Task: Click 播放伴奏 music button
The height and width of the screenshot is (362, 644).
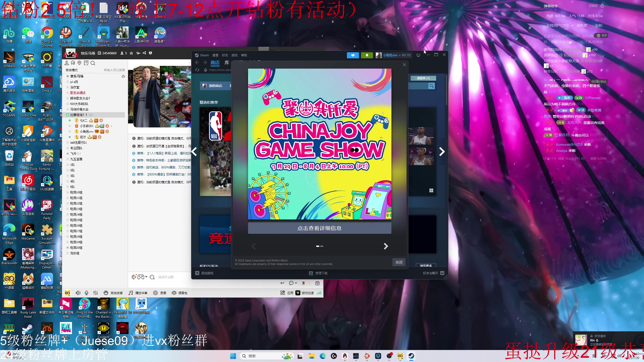Action: click(x=138, y=293)
